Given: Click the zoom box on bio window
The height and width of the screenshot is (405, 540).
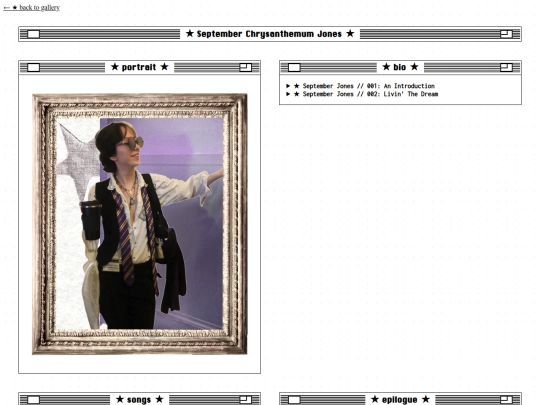Looking at the screenshot, I should click(x=506, y=68).
